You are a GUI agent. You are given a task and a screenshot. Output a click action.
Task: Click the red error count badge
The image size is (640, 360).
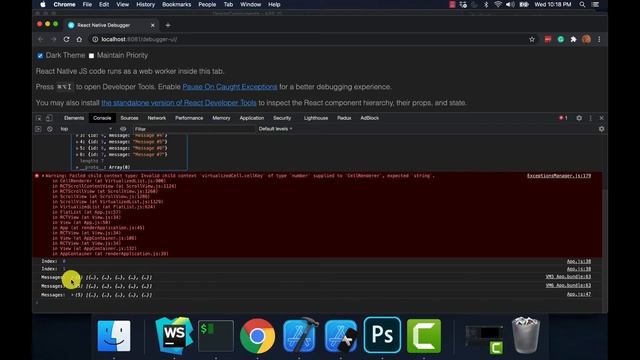tap(563, 118)
